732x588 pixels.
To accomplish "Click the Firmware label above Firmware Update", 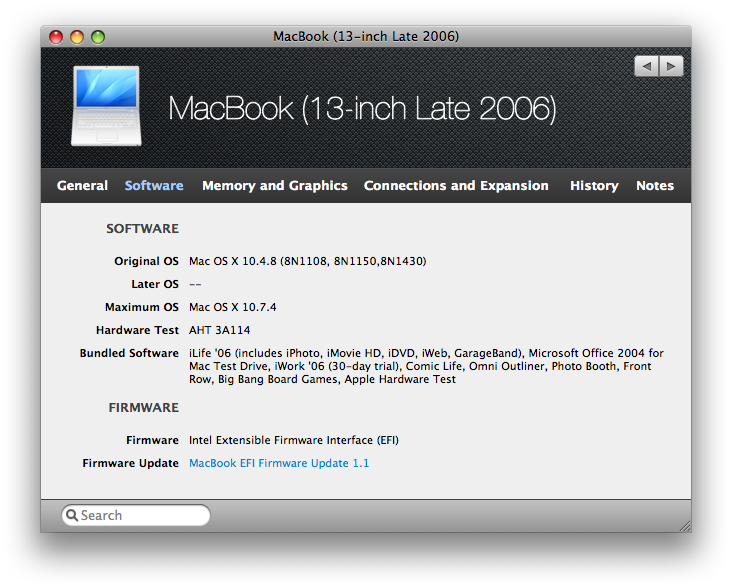I will 153,440.
